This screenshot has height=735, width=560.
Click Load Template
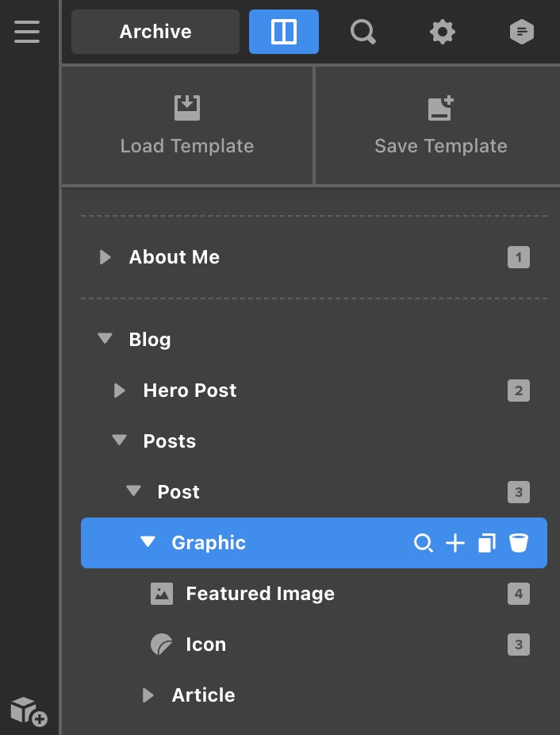click(187, 125)
